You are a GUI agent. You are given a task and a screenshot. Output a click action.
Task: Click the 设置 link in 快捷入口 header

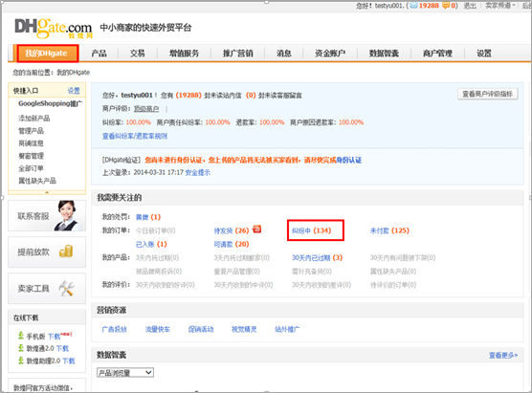[x=74, y=91]
